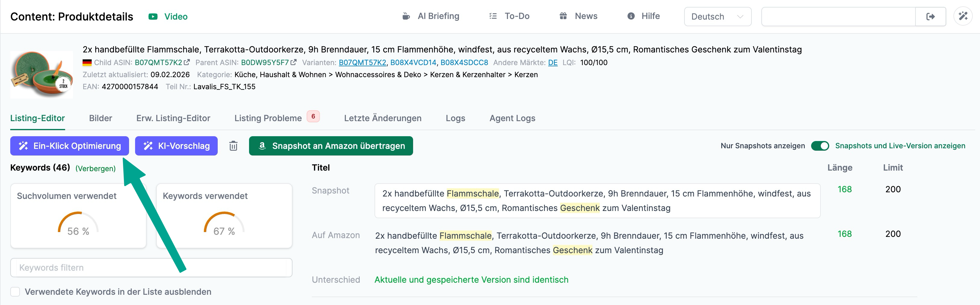Collapse keywords via the Verbergen link
980x305 pixels.
[x=96, y=168]
